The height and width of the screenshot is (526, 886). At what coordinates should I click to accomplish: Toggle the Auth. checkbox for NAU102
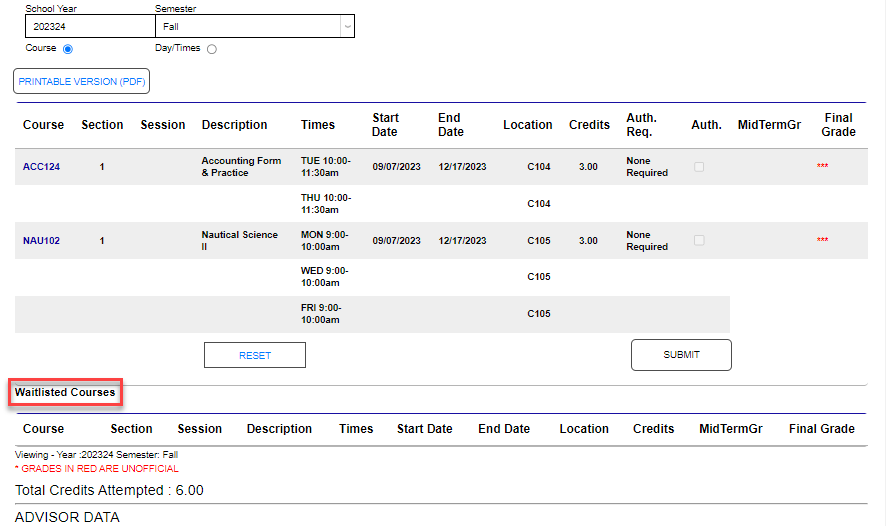(699, 241)
